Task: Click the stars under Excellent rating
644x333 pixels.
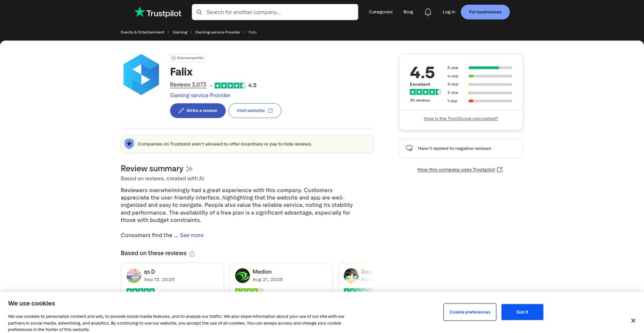Action: [x=426, y=92]
